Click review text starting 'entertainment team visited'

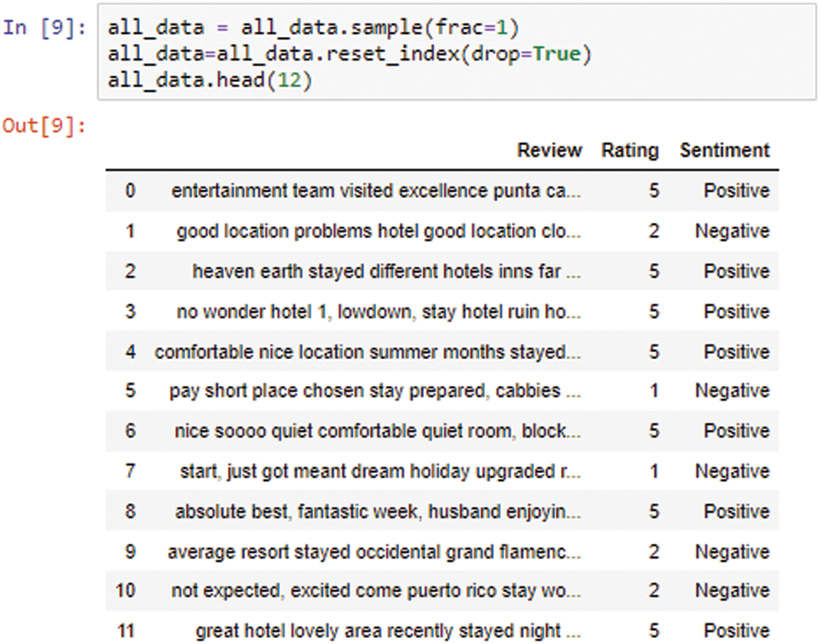(x=375, y=191)
